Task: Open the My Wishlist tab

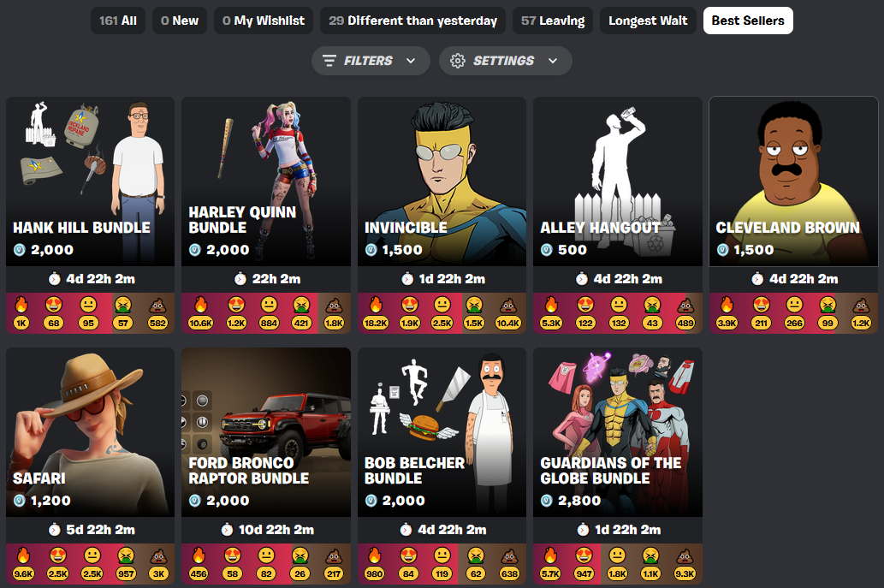Action: click(264, 21)
